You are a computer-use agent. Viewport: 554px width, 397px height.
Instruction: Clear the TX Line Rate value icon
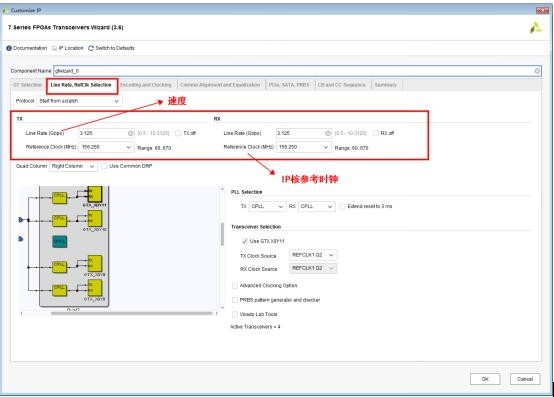(130, 133)
